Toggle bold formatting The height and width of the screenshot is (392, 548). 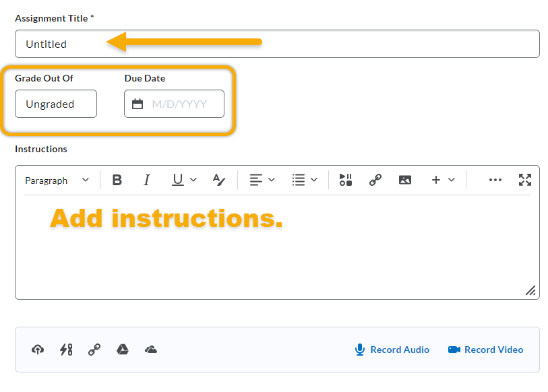pos(117,180)
